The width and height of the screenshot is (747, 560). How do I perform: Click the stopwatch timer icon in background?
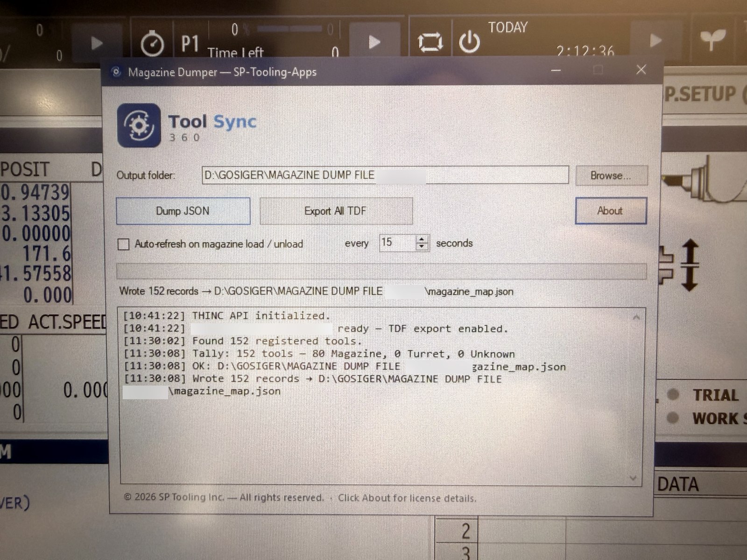[x=152, y=43]
